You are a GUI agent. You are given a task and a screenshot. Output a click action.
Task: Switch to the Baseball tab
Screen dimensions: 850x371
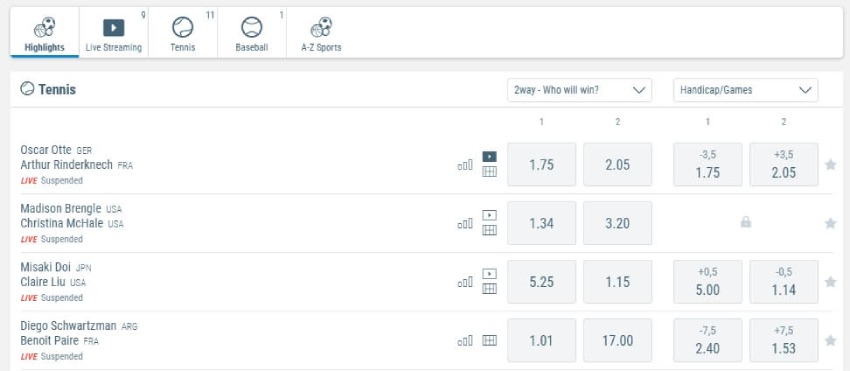[x=252, y=34]
